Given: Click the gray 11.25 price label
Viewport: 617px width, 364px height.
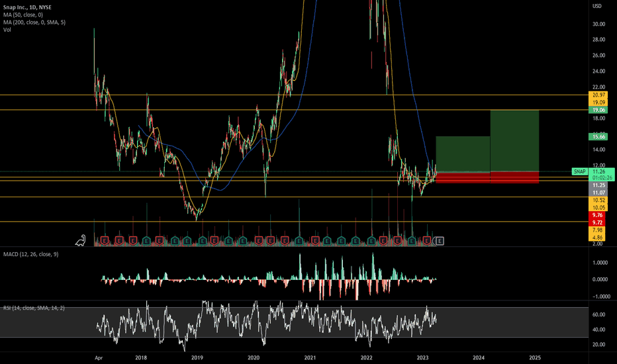Looking at the screenshot, I should pyautogui.click(x=598, y=185).
